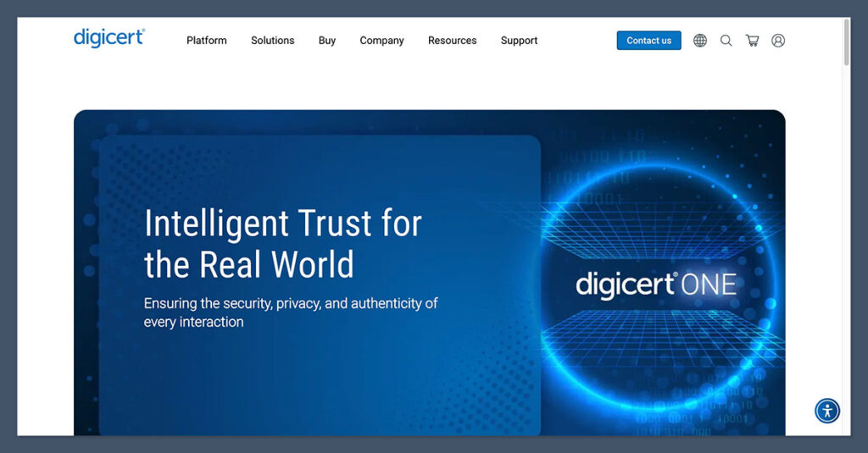Open the Buy menu item
The height and width of the screenshot is (453, 868).
pos(327,41)
